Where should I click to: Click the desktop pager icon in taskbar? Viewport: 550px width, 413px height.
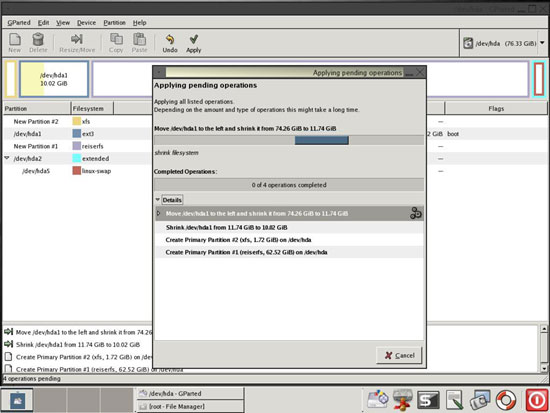point(17,400)
